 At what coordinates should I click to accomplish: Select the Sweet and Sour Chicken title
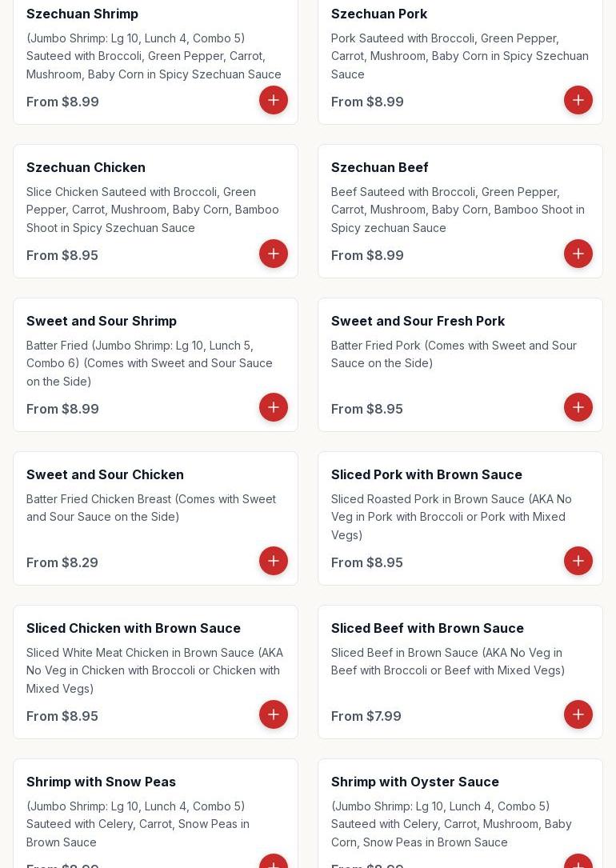point(105,474)
